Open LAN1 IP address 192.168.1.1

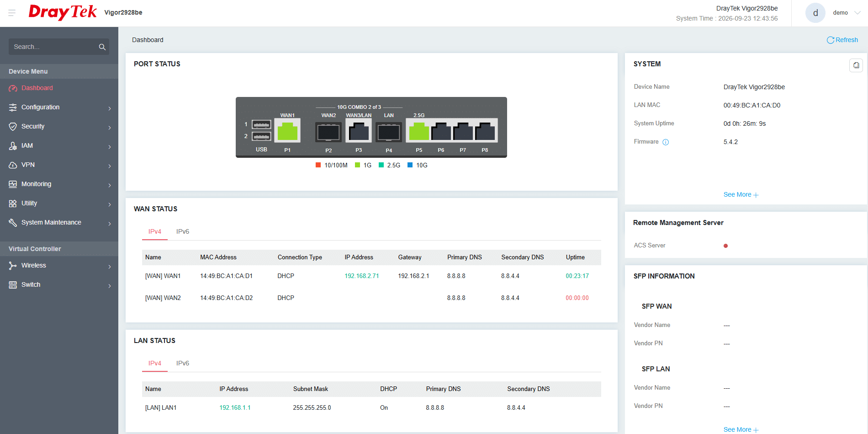point(235,408)
